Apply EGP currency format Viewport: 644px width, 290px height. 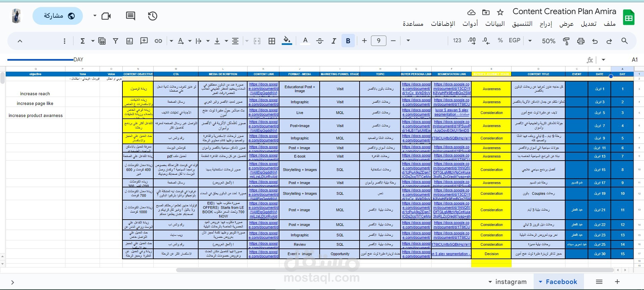(x=515, y=41)
